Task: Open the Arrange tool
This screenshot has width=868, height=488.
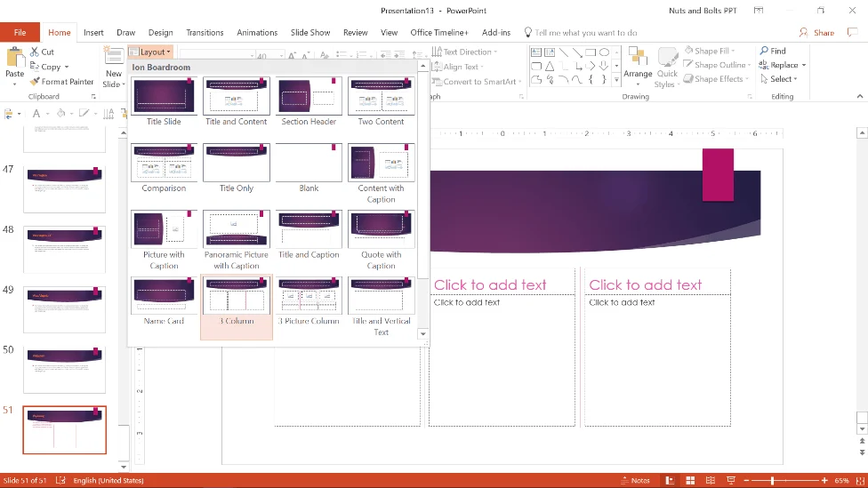Action: coord(638,65)
